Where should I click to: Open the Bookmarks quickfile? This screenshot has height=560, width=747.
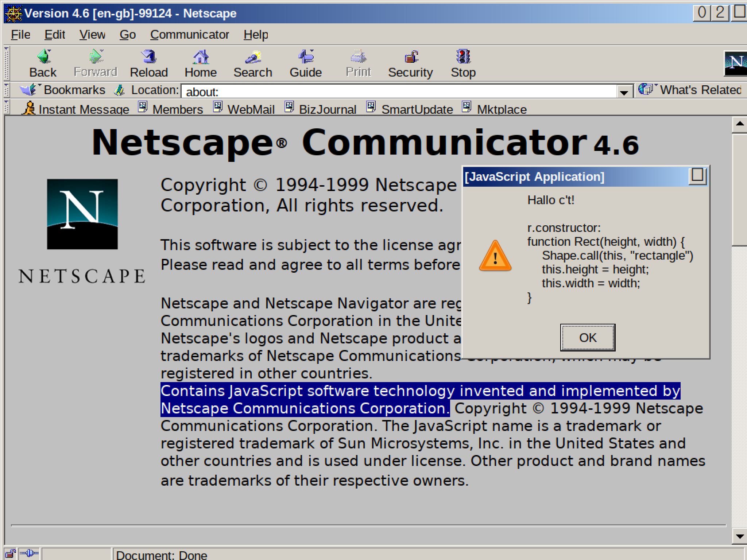(x=62, y=90)
